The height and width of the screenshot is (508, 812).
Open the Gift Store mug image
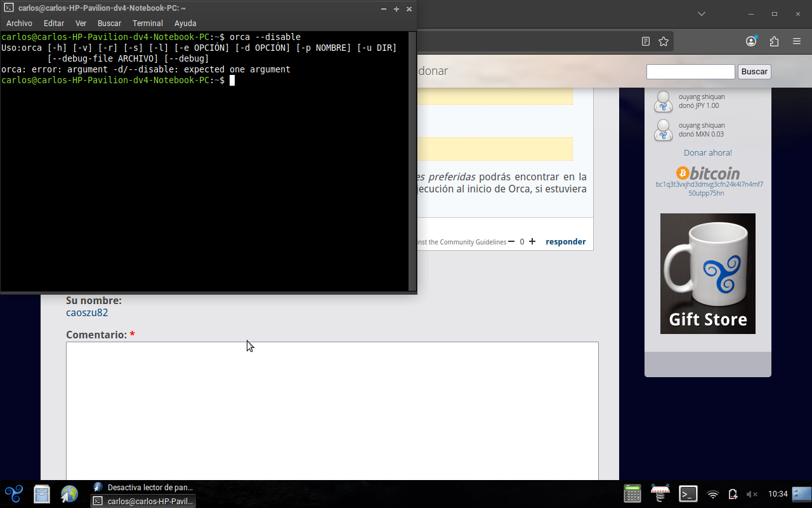point(707,273)
